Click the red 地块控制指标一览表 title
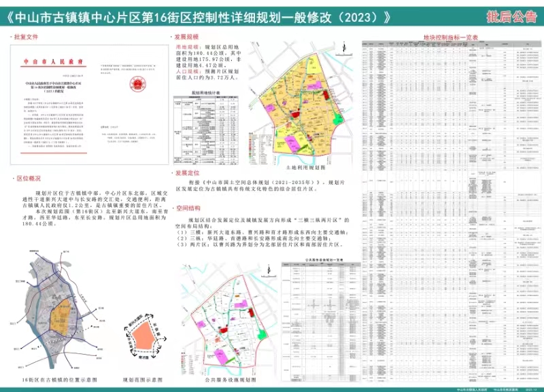Screen dimensions: 544x392 pyautogui.click(x=451, y=37)
